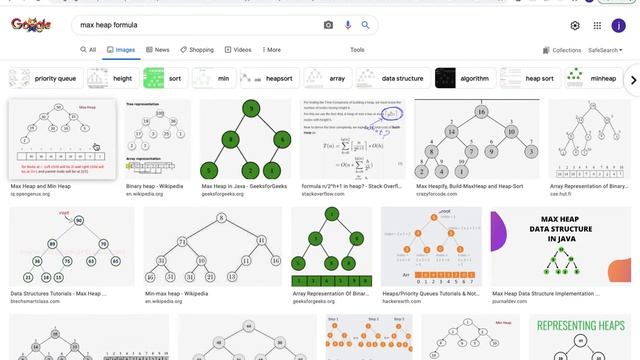Filter by array chip

(327, 78)
